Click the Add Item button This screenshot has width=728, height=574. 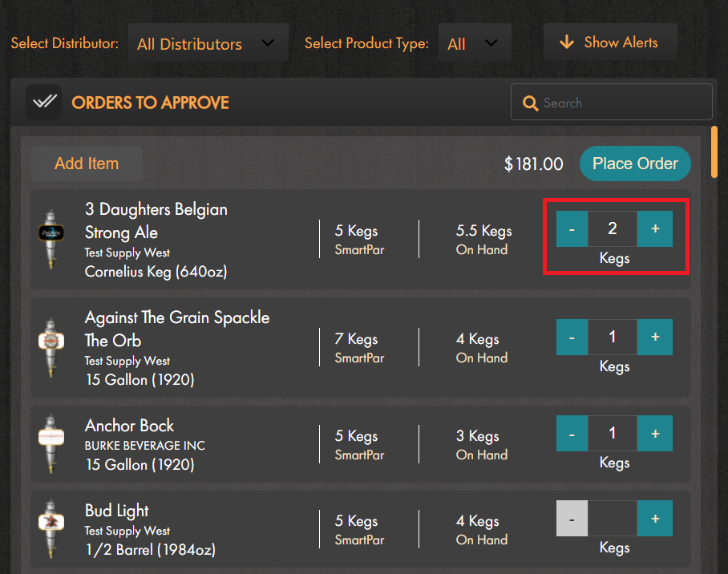coord(86,163)
